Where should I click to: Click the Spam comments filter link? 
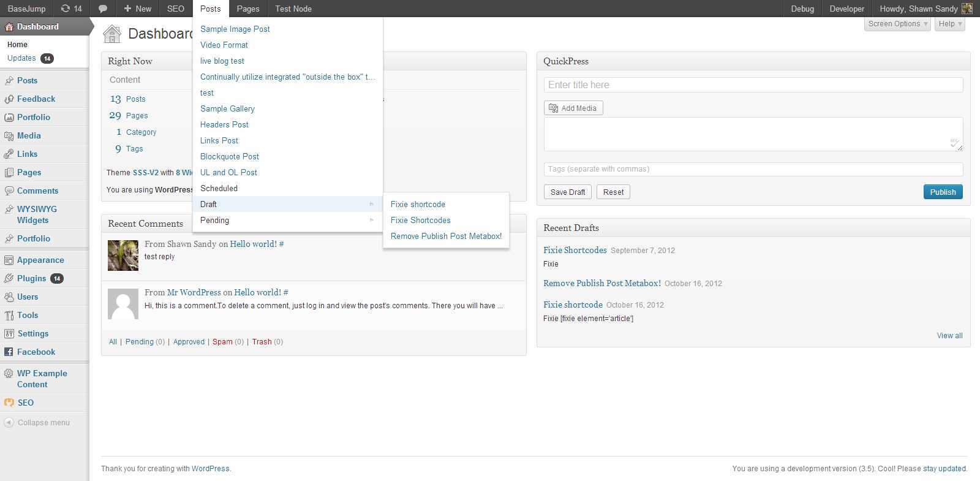[x=222, y=342]
